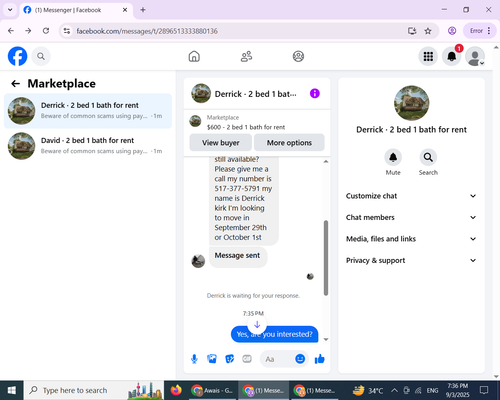This screenshot has width=500, height=400.
Task: Open the taskbar clock and date
Action: pos(458,390)
